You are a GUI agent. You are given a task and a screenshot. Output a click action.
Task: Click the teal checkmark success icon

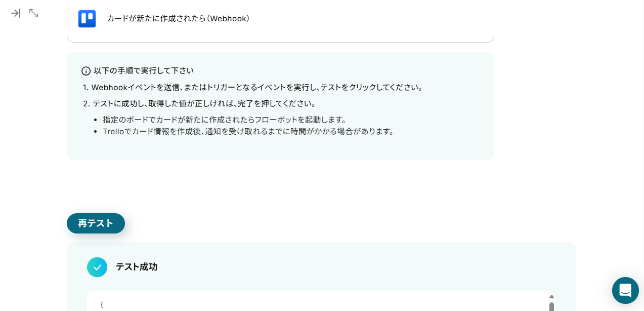97,267
